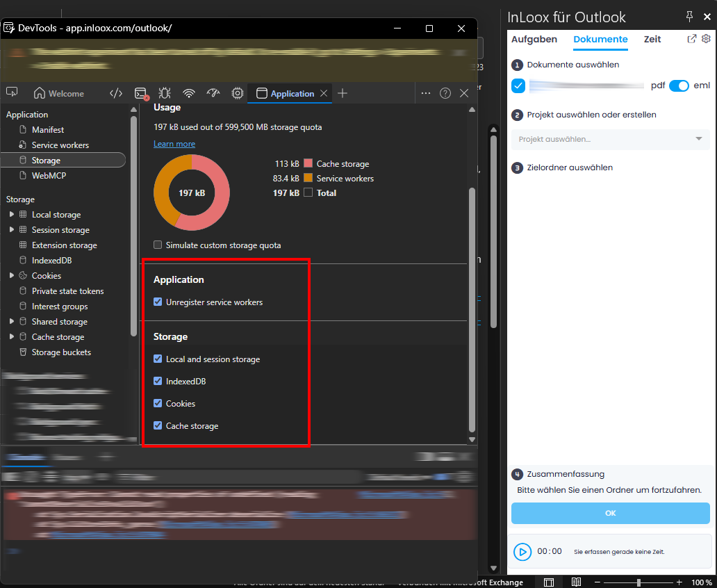
Task: Open the DevTools more options ellipsis menu
Action: click(x=426, y=93)
